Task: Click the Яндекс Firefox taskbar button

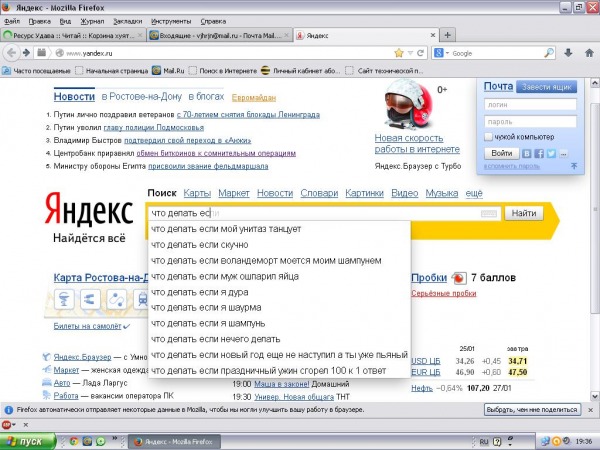Action: click(174, 442)
